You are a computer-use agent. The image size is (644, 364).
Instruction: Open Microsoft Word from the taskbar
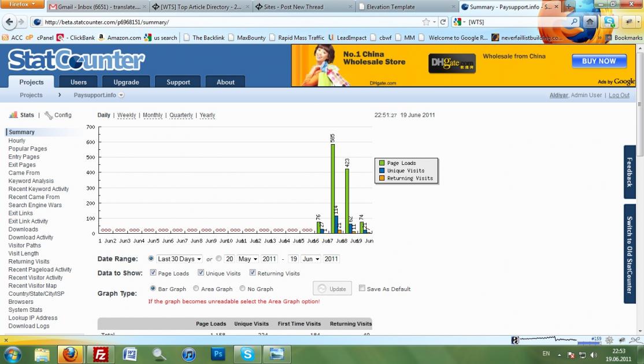point(130,354)
